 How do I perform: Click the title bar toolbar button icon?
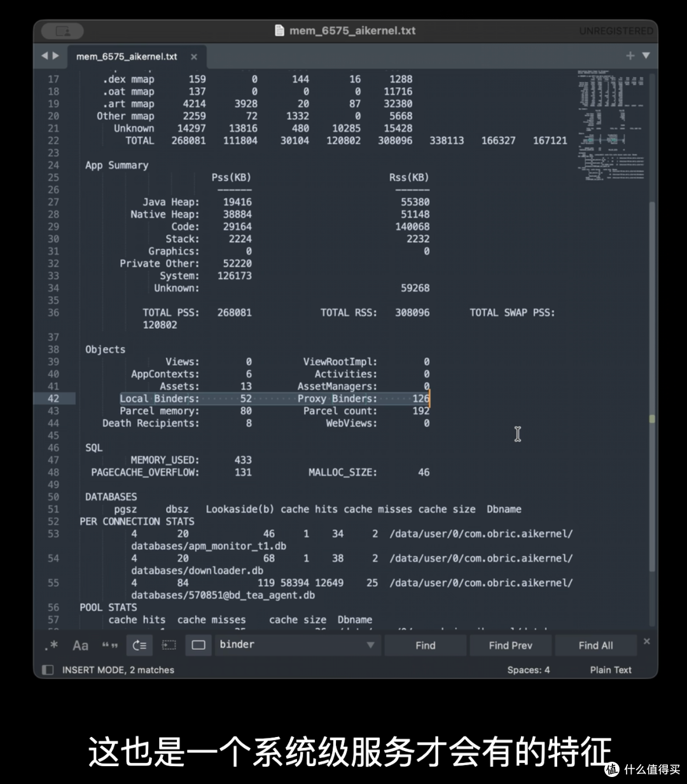point(63,31)
